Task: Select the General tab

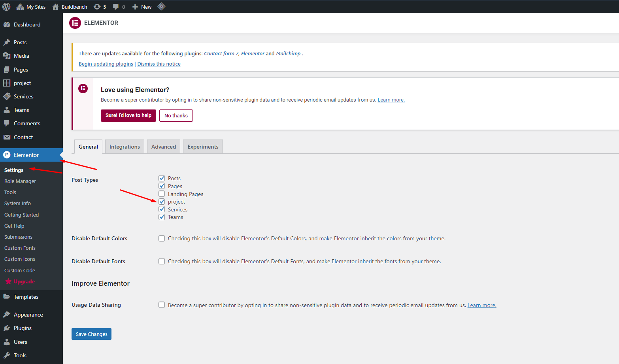Action: click(88, 147)
